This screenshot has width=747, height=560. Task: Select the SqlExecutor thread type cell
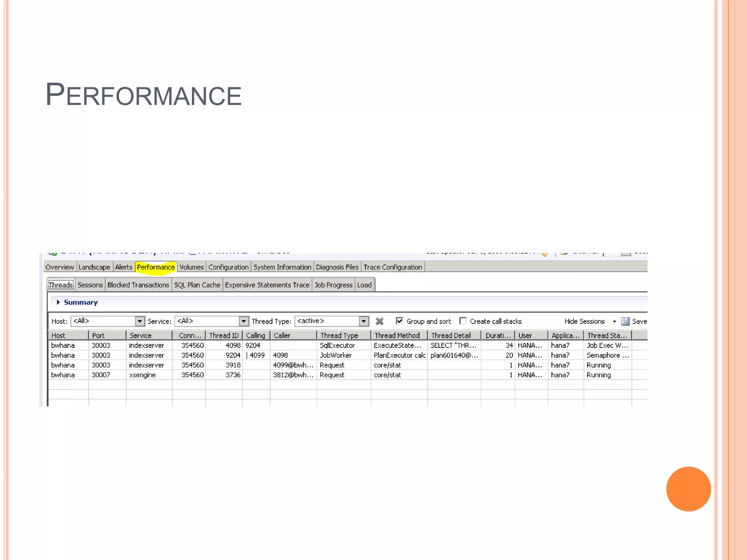coord(344,345)
